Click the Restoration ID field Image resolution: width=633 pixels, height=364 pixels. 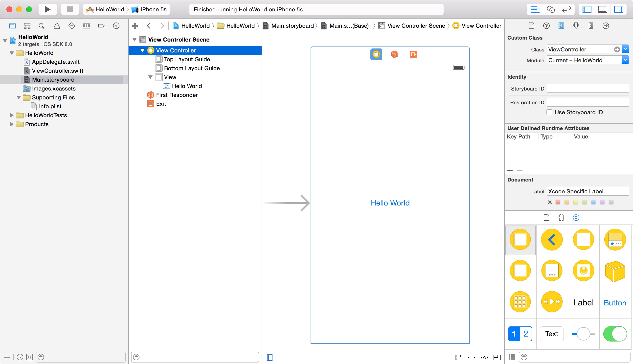tap(588, 102)
